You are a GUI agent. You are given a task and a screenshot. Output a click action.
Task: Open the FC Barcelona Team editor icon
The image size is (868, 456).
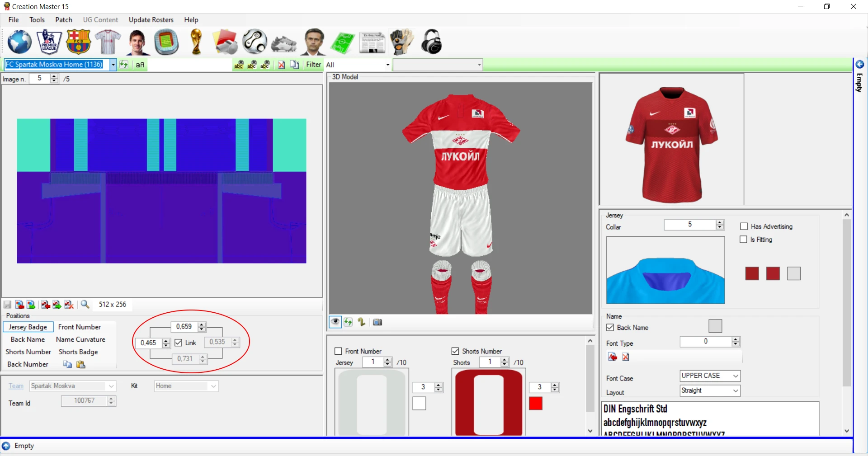(78, 42)
